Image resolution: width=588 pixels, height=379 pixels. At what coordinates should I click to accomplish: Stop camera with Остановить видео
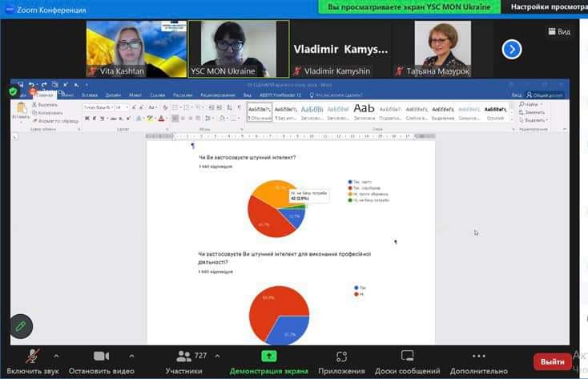pos(101,361)
